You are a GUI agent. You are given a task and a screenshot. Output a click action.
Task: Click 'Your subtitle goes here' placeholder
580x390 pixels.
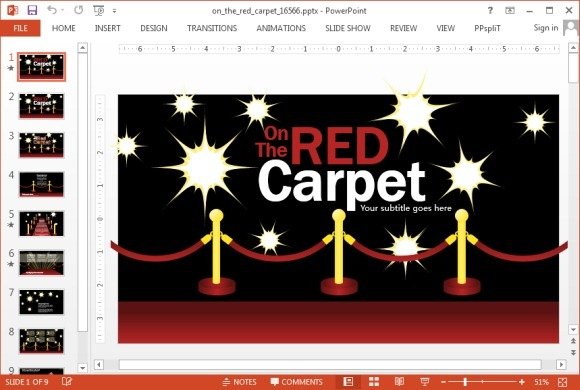point(406,208)
